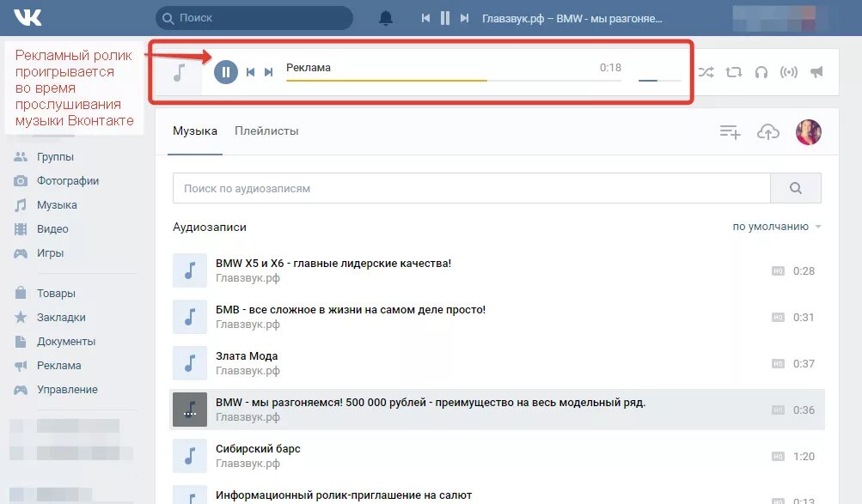Viewport: 862px width, 504px height.
Task: Switch to the Музыка tab
Action: tap(195, 131)
